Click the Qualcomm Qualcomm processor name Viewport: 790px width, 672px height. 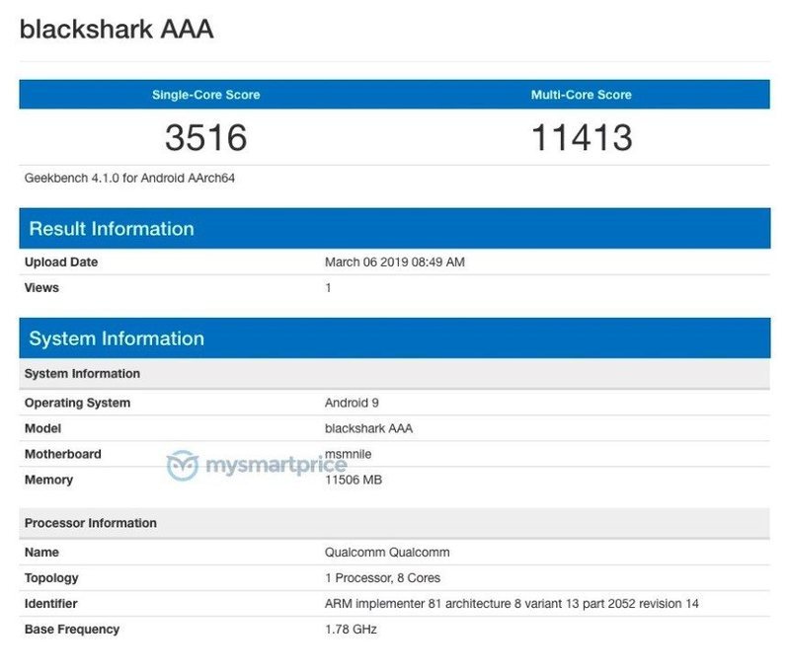(x=387, y=553)
